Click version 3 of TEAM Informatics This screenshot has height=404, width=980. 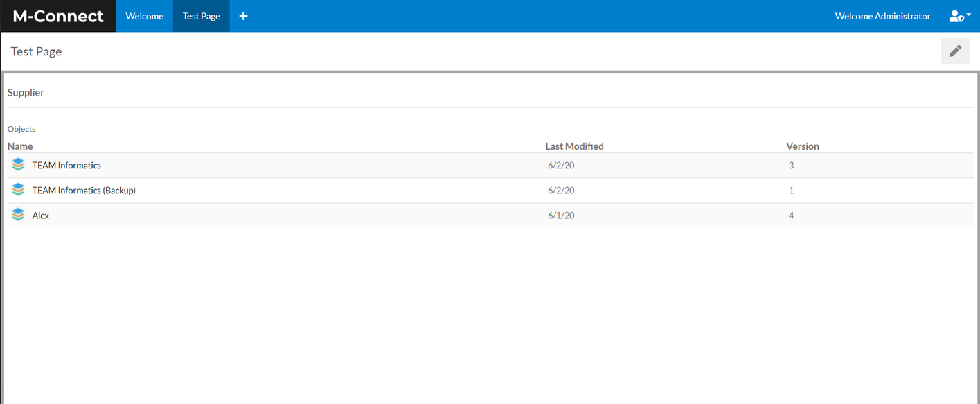click(x=791, y=166)
